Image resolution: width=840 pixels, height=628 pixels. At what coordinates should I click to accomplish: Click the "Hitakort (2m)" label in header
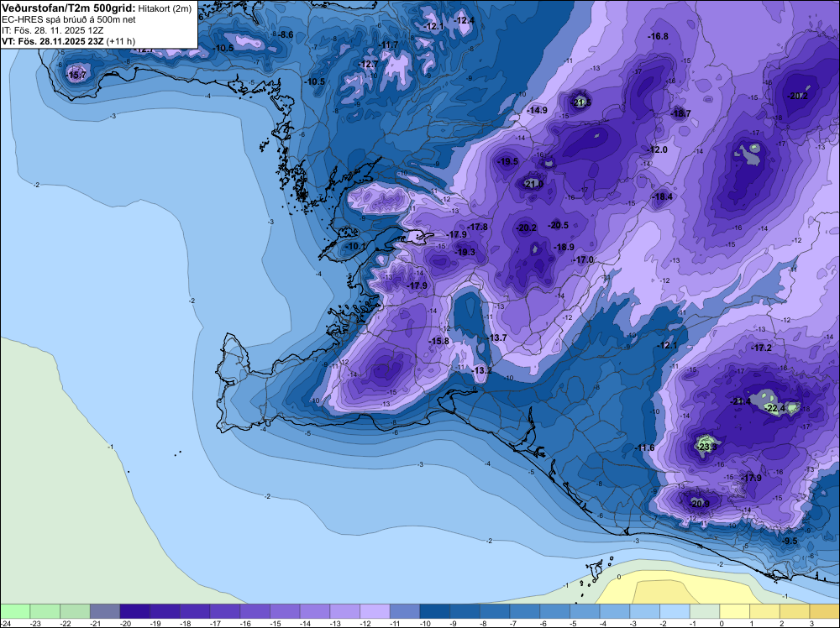coord(165,8)
